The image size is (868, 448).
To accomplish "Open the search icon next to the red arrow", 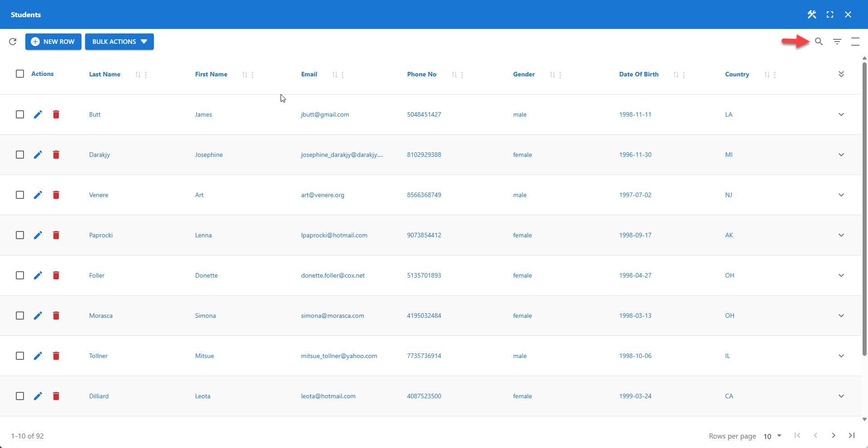I will [819, 42].
